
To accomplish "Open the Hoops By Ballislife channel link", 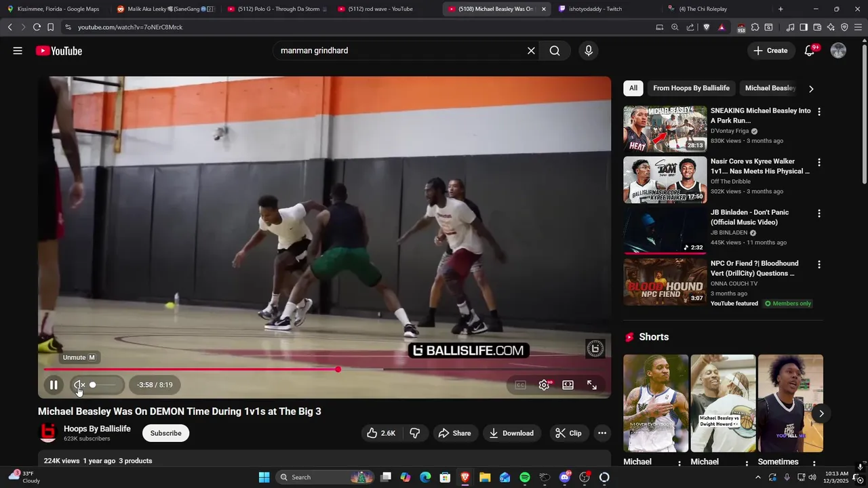I will 97,429.
